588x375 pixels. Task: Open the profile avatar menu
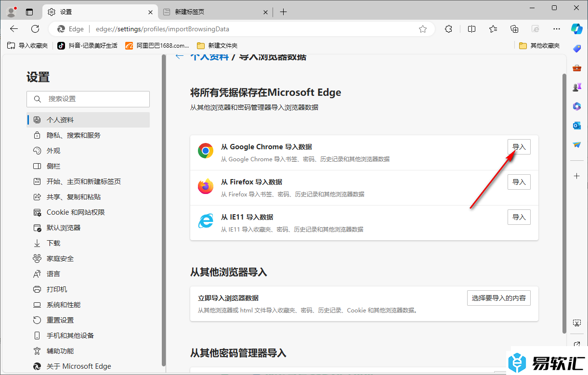pos(12,12)
